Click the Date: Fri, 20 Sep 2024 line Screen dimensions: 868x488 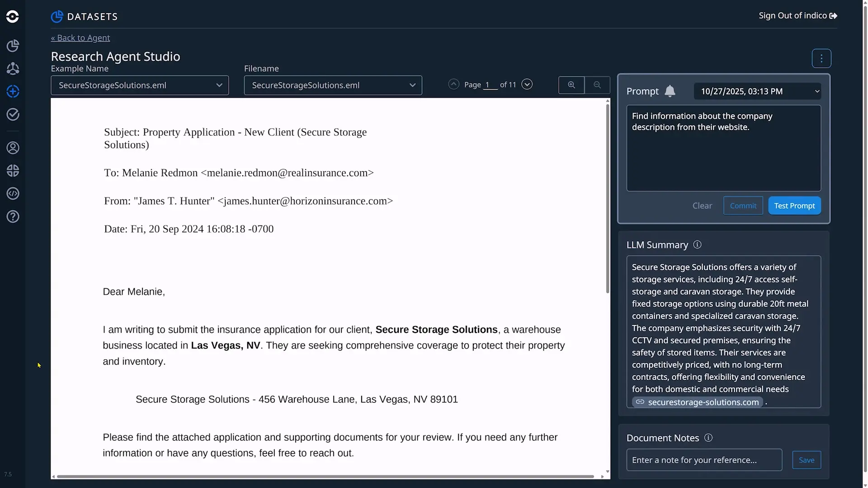tap(189, 229)
